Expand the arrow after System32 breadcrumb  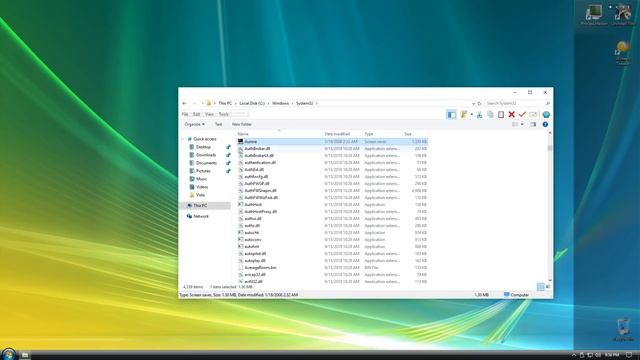316,103
